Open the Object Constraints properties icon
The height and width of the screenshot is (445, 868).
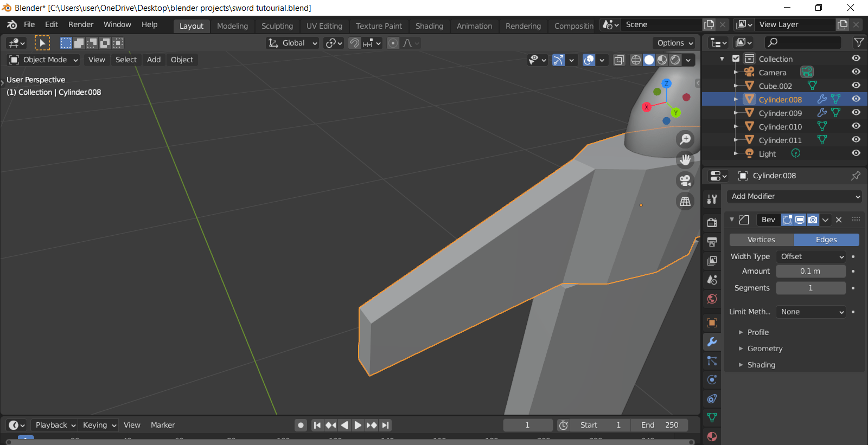pyautogui.click(x=712, y=398)
